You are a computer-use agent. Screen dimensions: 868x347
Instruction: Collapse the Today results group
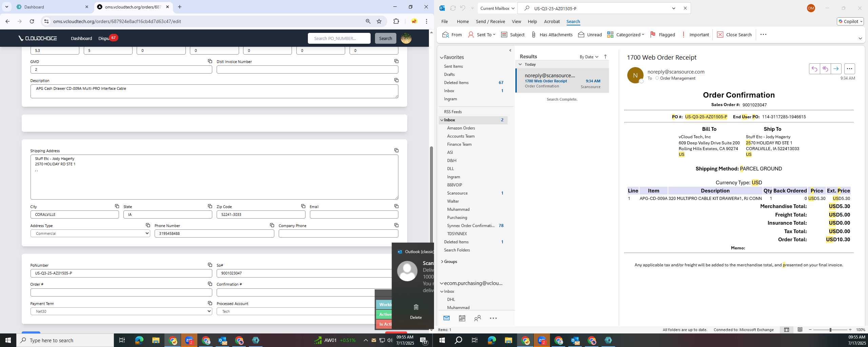tap(520, 64)
